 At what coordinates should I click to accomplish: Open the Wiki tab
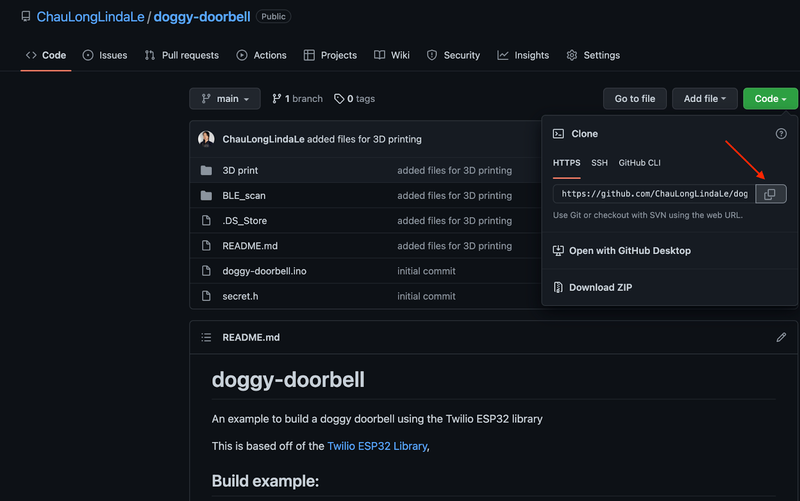(392, 55)
